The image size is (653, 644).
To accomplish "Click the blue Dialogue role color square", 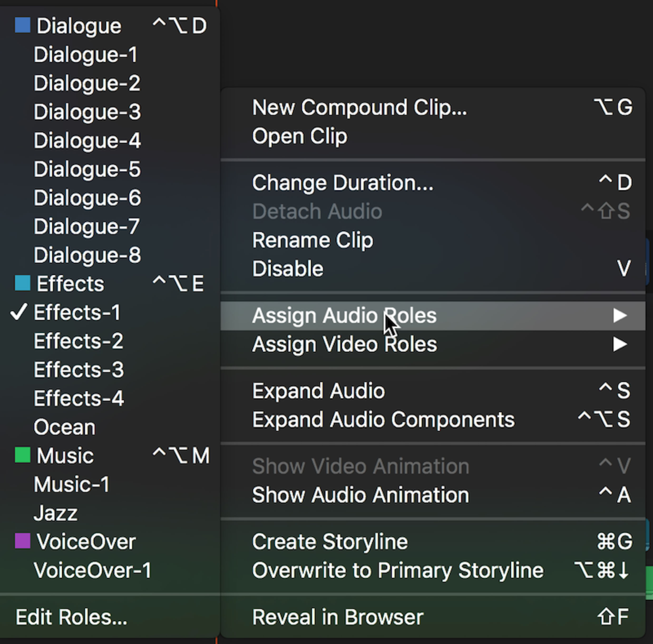I will point(23,25).
